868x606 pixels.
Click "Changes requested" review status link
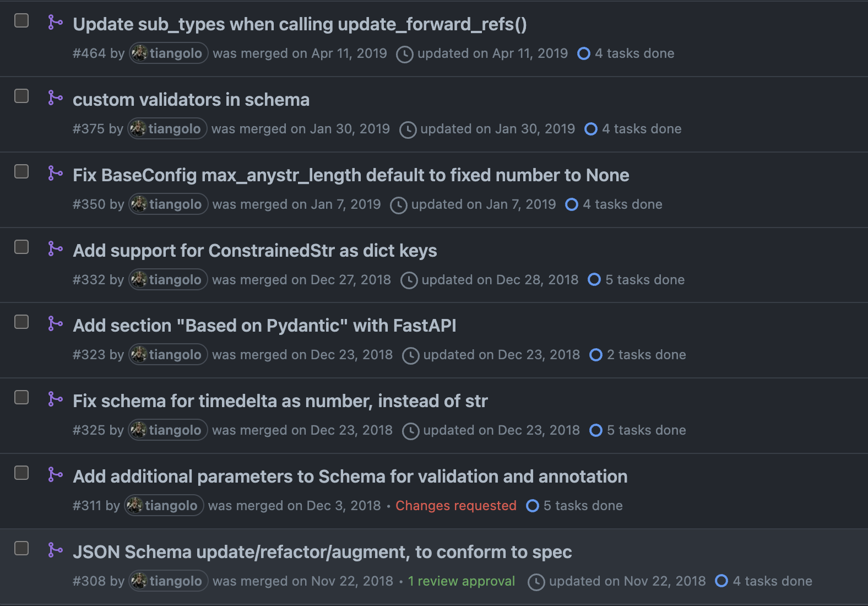click(x=455, y=506)
